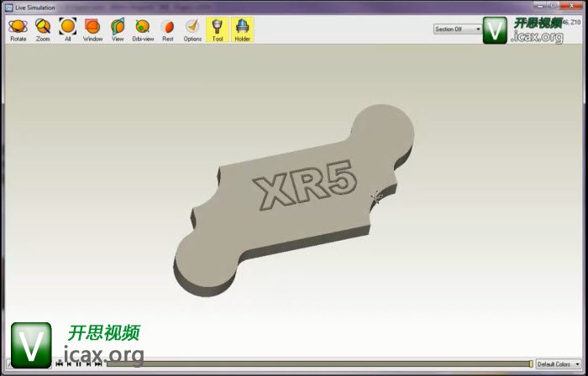Click the engraved XR5 text on part
This screenshot has width=588, height=376.
click(x=304, y=185)
